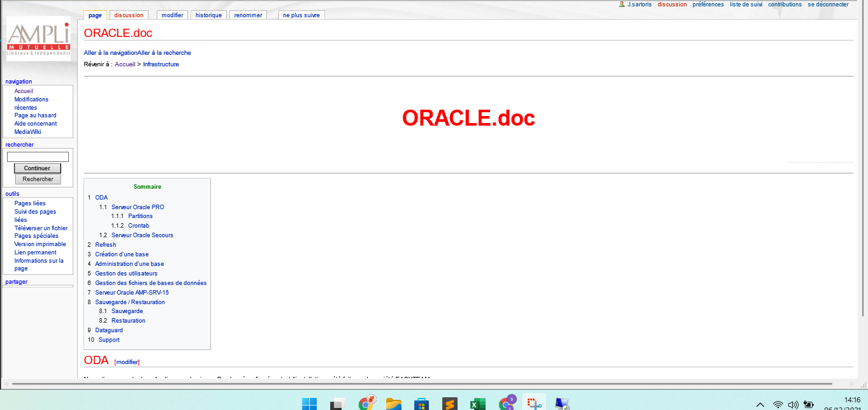Open 'Serveur Oracle PRO' in the Sommaire

pos(137,207)
